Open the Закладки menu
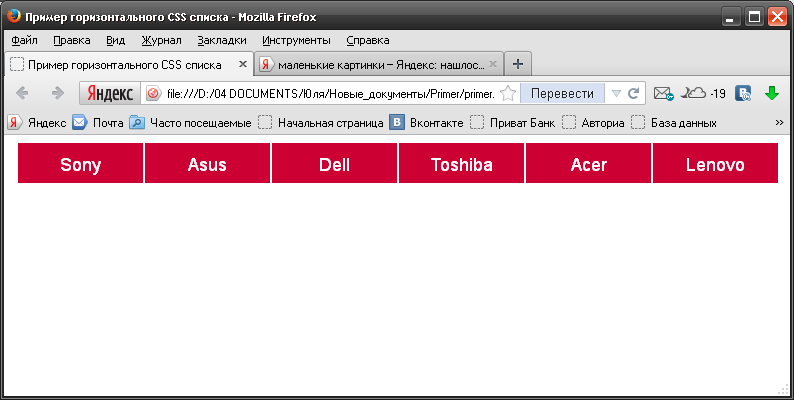 click(x=222, y=40)
